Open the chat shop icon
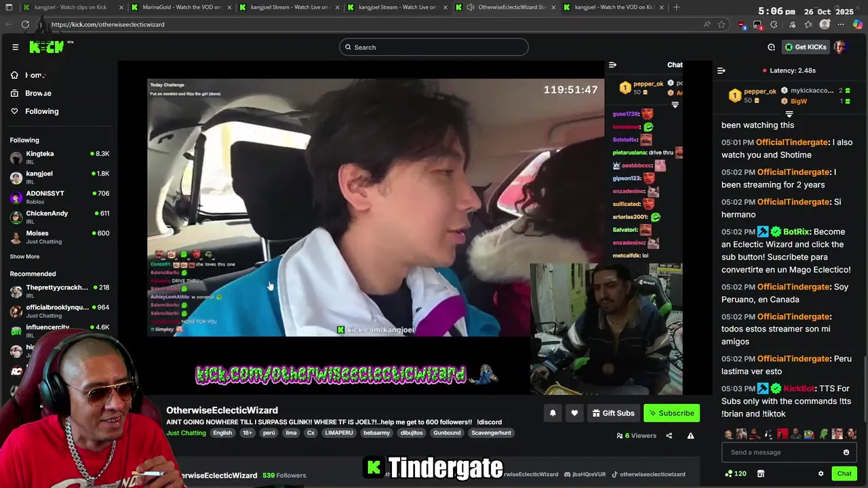 pyautogui.click(x=761, y=474)
